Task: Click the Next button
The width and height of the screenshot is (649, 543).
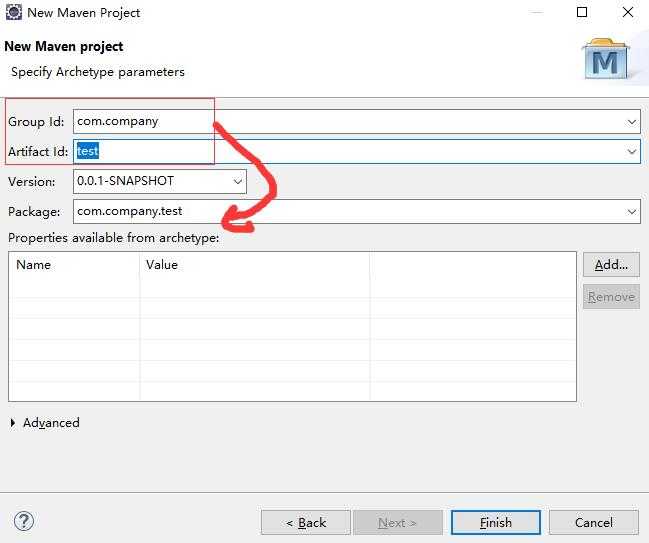Action: click(x=398, y=523)
